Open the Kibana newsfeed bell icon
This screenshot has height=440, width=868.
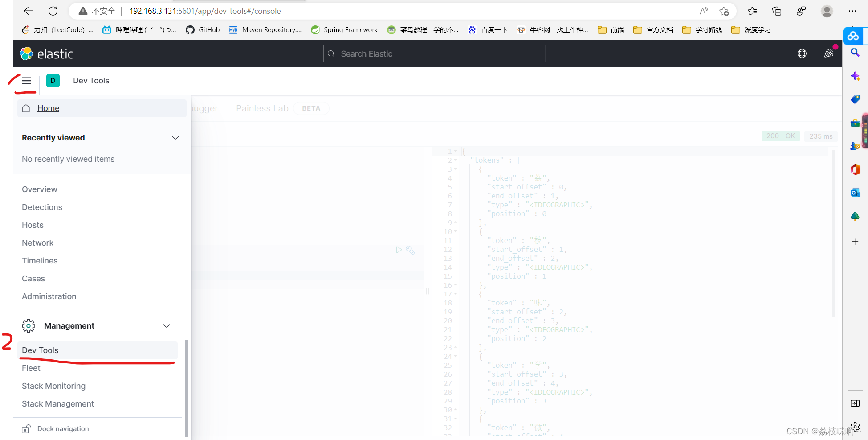click(828, 53)
